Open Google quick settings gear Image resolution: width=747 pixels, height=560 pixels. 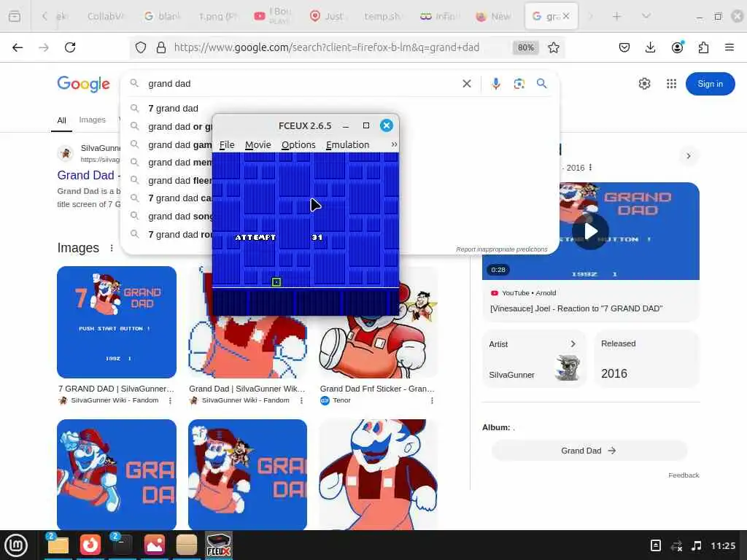point(644,84)
